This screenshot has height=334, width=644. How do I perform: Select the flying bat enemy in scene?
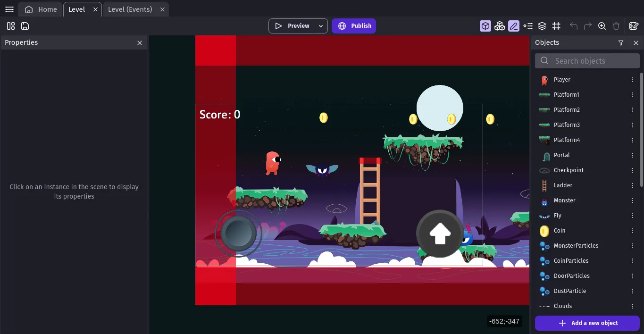click(x=322, y=170)
